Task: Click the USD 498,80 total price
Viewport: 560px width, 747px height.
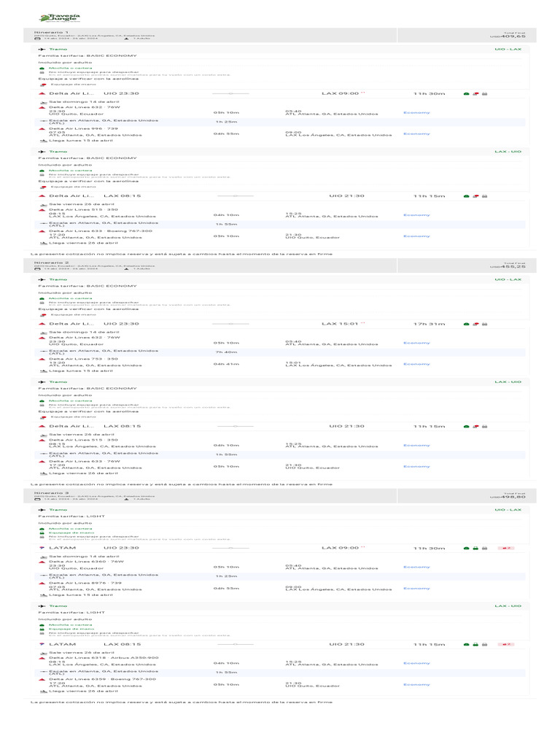Action: pos(507,497)
